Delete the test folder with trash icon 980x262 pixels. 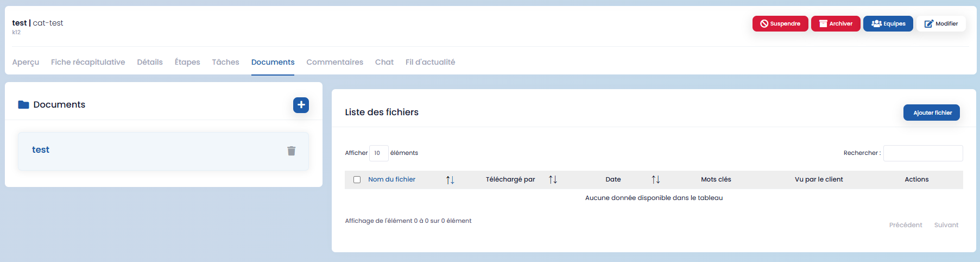(x=291, y=151)
